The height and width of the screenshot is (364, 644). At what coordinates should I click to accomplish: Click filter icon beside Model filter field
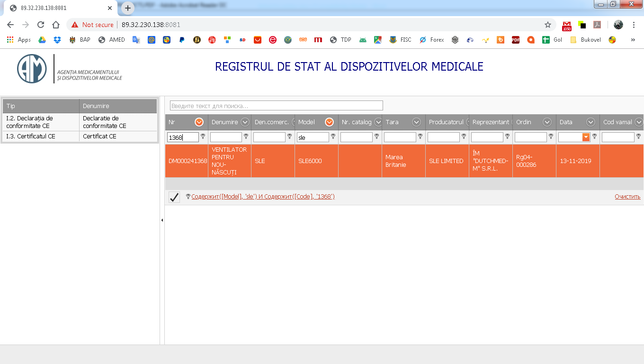(x=333, y=136)
